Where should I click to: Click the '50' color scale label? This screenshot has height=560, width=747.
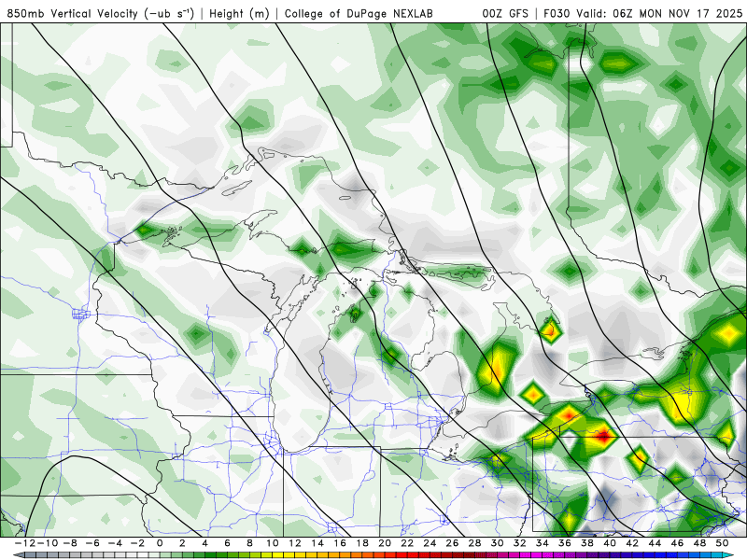coord(722,543)
